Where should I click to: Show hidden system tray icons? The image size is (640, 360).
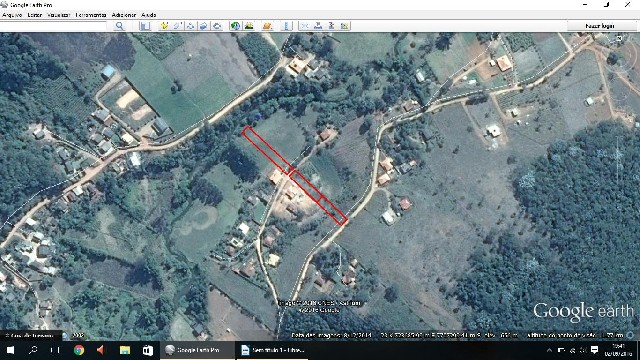[x=549, y=350]
